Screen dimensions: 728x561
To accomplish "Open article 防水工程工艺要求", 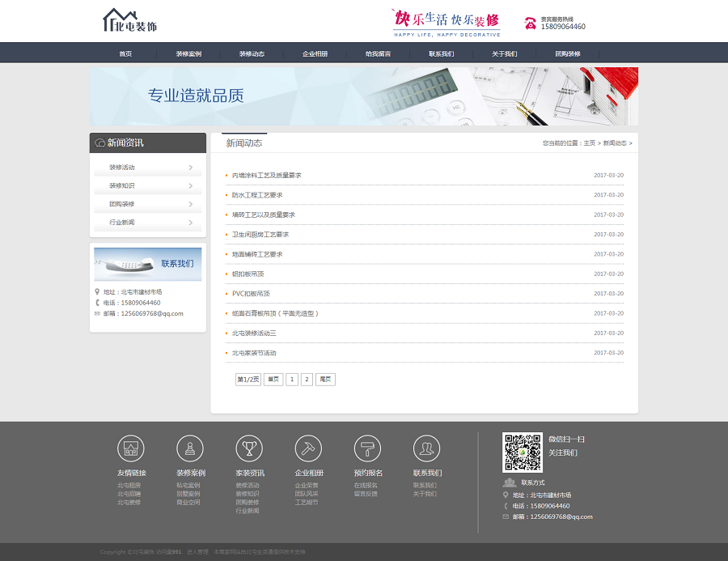I will [256, 195].
